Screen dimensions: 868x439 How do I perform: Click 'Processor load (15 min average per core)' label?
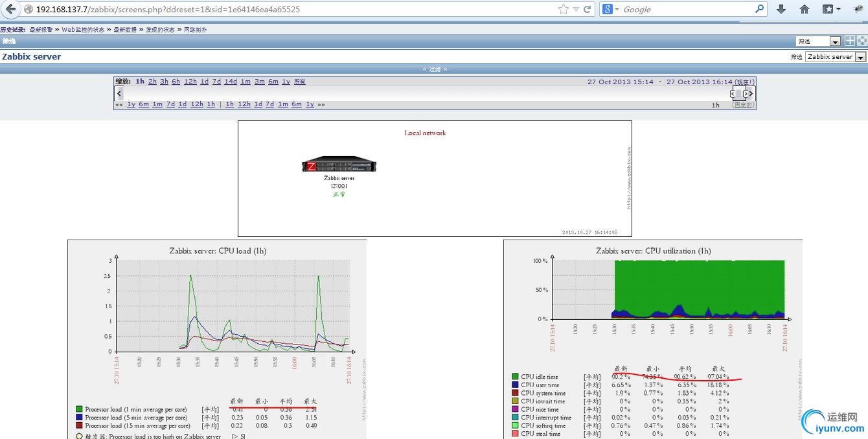coord(137,426)
